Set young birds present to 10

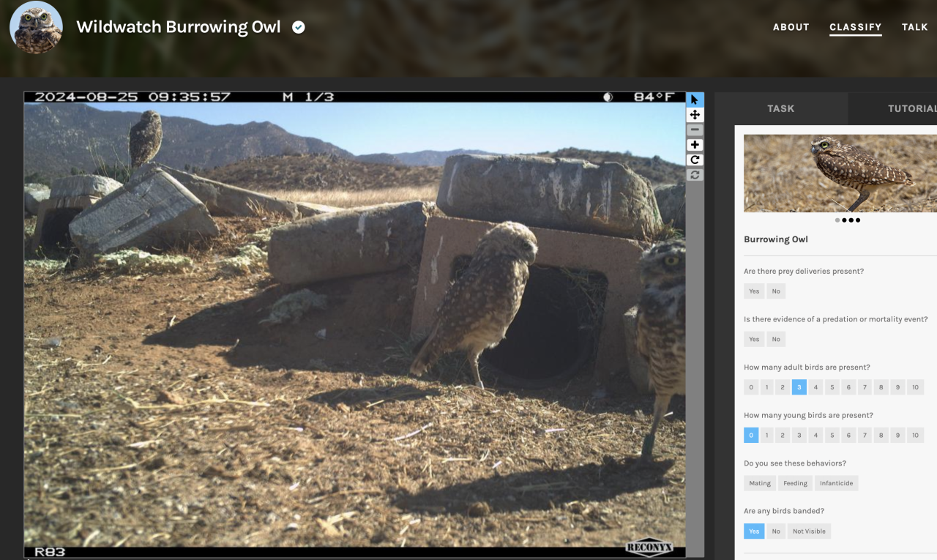(915, 435)
